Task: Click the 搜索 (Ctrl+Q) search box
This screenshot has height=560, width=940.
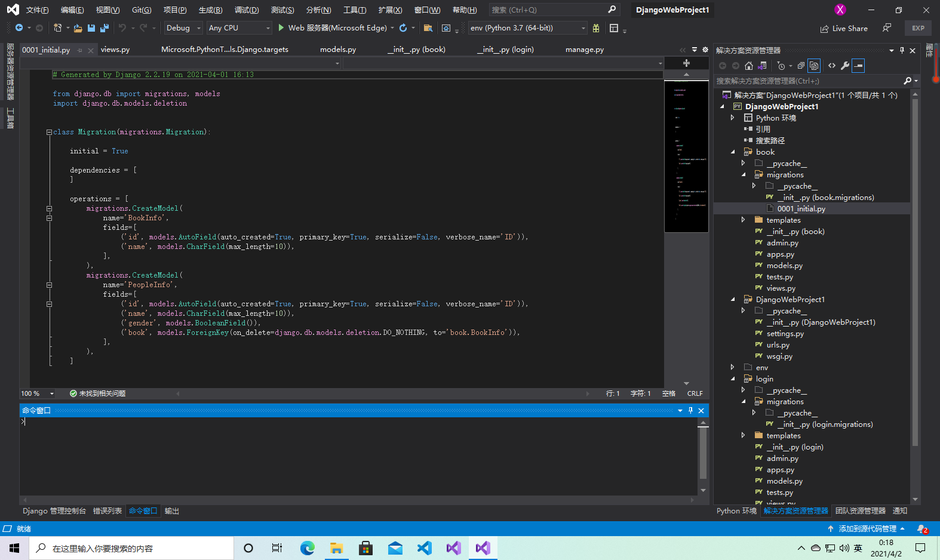Action: tap(554, 10)
